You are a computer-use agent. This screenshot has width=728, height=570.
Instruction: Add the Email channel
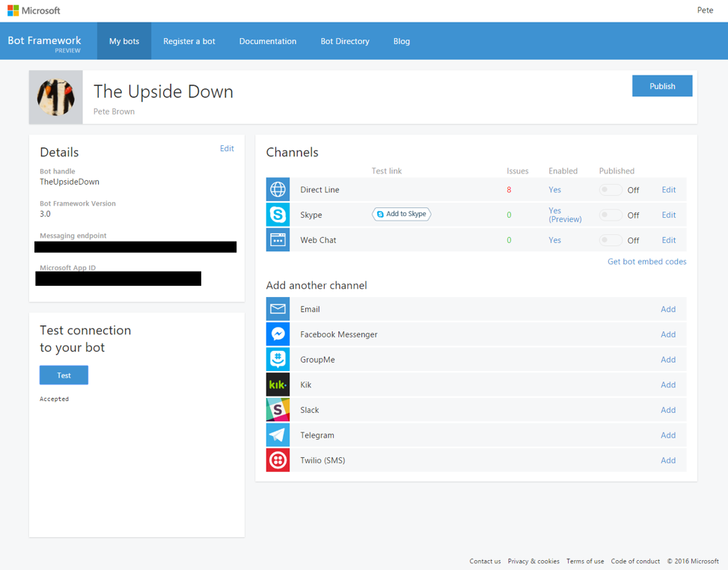[x=668, y=309]
